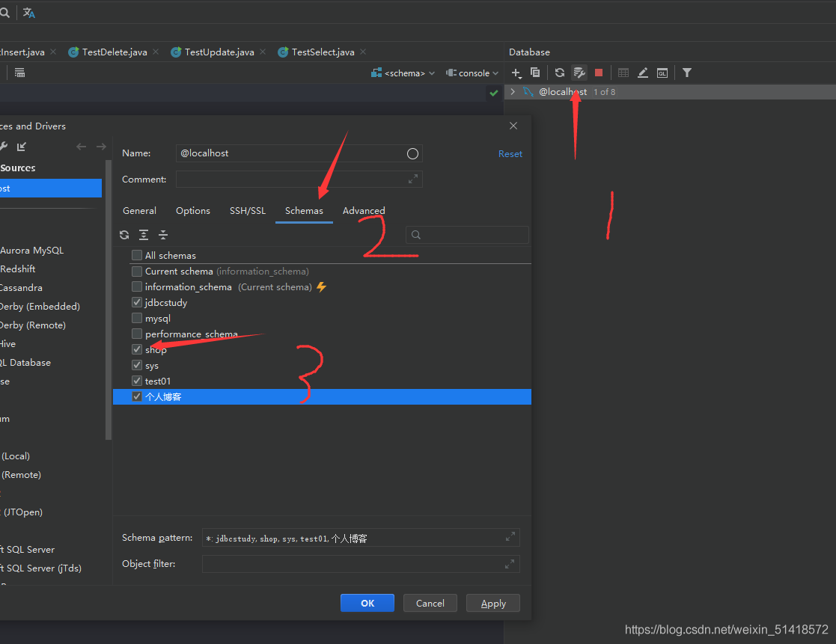
Task: Click the filter funnel icon
Action: 687,73
